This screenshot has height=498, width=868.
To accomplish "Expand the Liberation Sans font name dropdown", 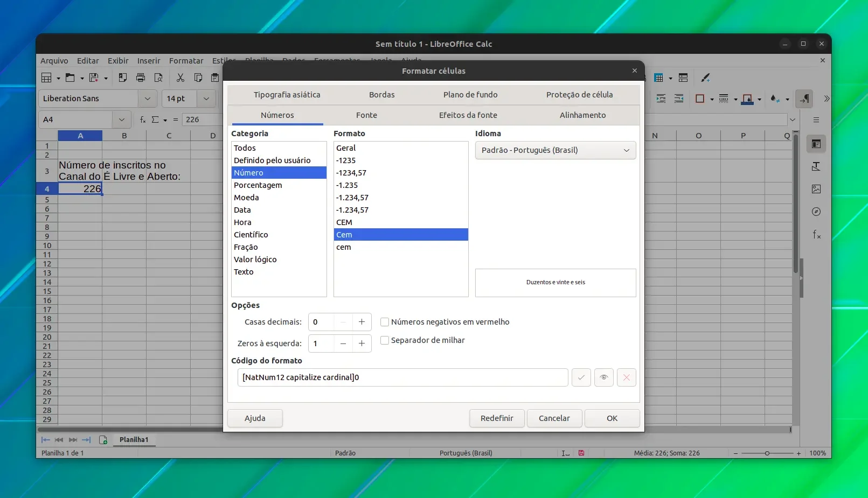I will coord(147,99).
